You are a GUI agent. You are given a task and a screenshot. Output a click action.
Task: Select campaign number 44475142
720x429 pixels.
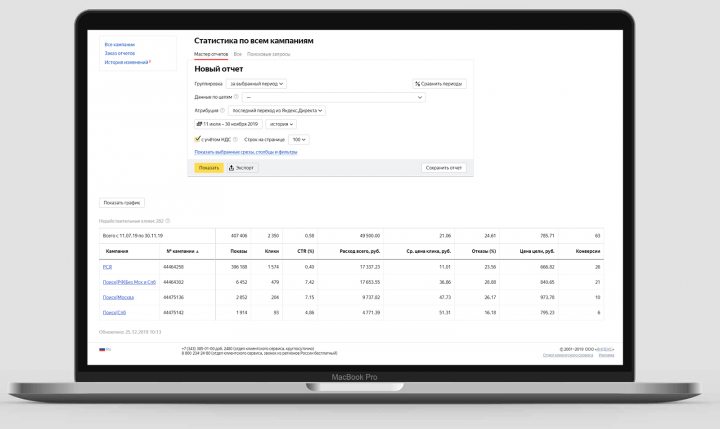tap(173, 312)
